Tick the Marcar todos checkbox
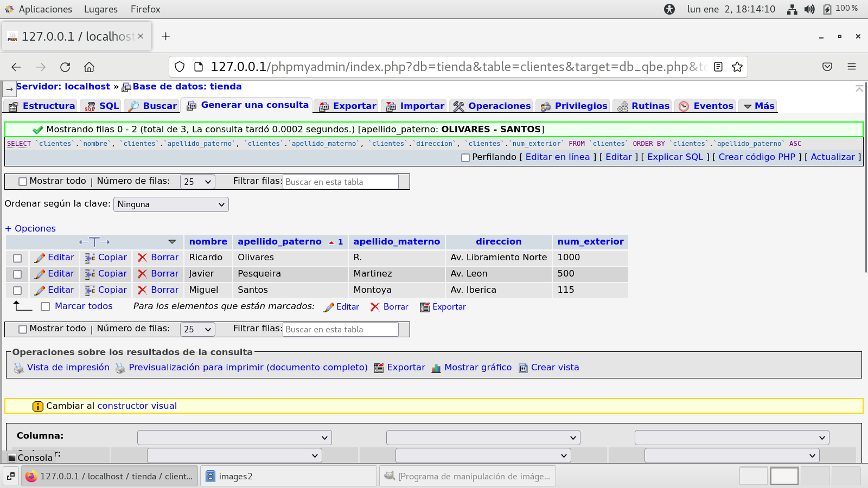 point(46,307)
